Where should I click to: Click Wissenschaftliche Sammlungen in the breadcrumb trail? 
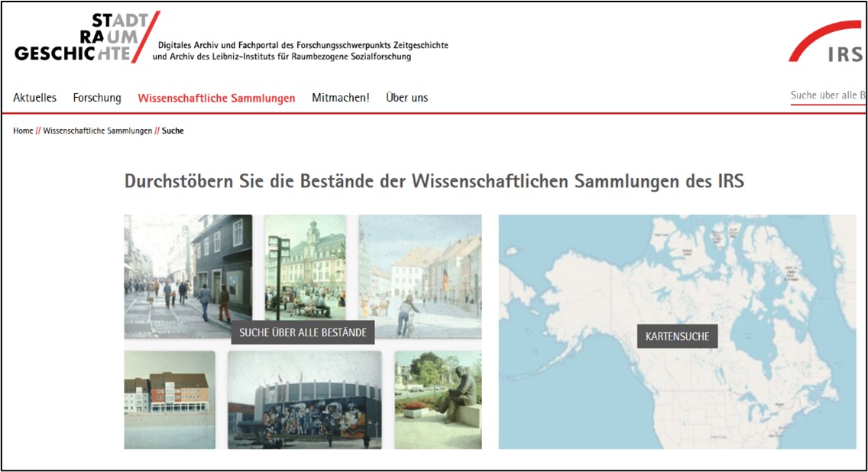point(97,131)
